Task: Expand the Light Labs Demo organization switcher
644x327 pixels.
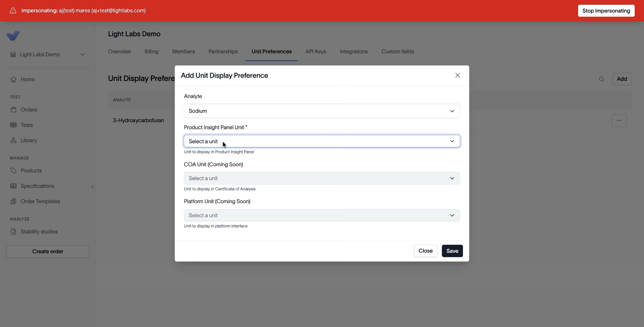Action: click(x=48, y=55)
